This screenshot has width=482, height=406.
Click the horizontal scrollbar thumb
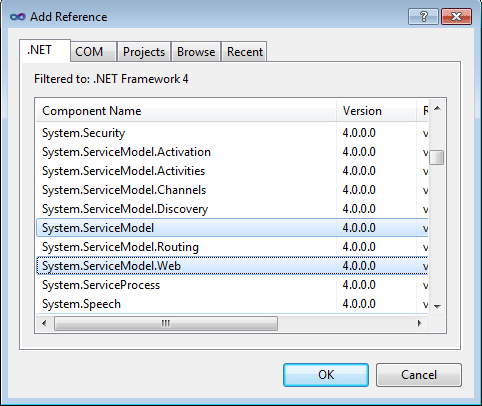[166, 323]
